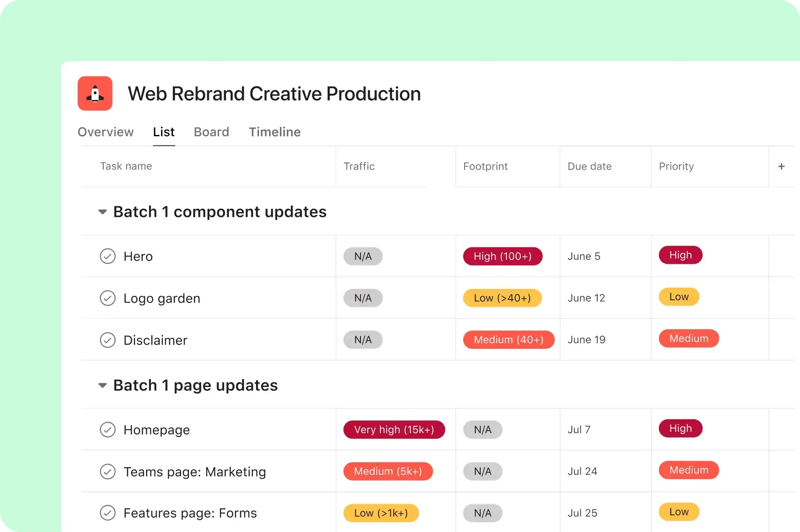Select the Jul 24 due date
The width and height of the screenshot is (800, 532).
583,471
